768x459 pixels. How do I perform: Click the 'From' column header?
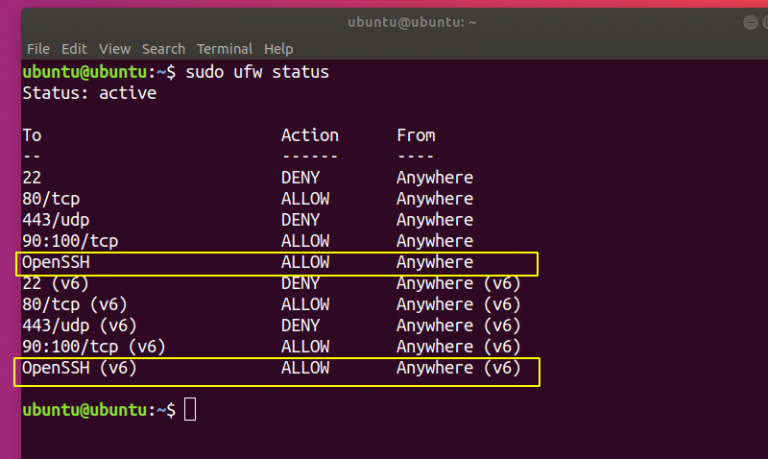416,135
